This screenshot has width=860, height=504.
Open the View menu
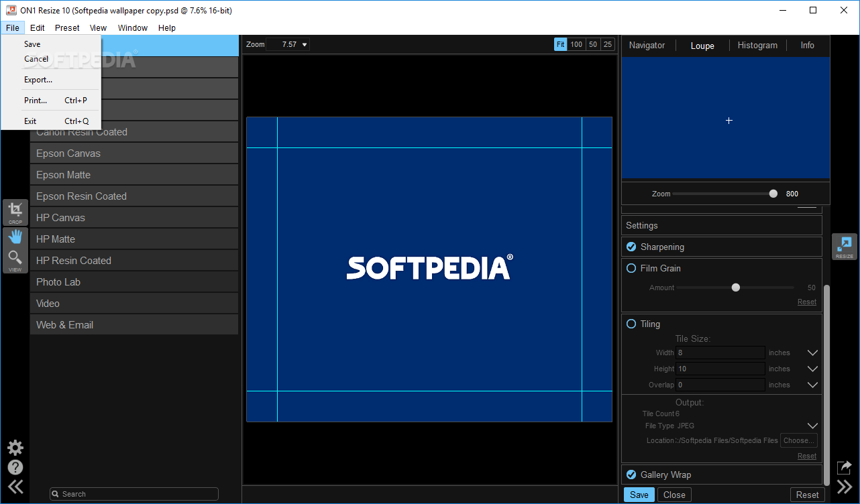pos(99,27)
